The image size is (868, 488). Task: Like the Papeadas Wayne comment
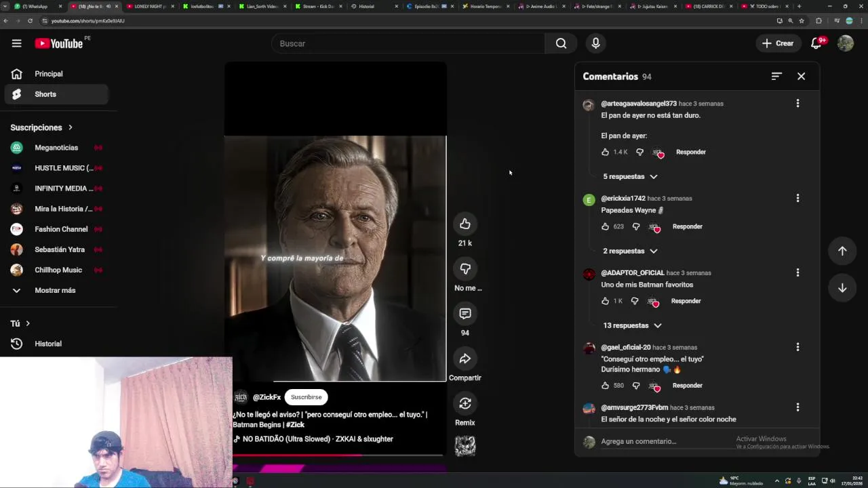tap(606, 226)
